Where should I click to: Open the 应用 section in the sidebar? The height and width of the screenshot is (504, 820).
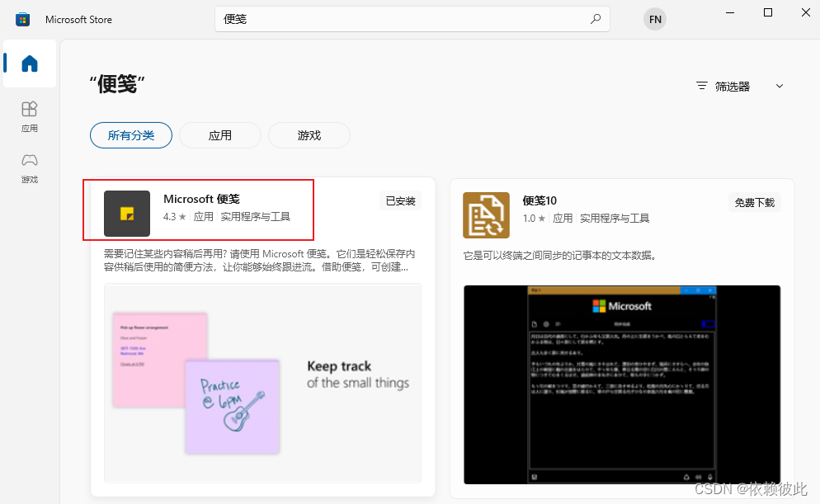click(30, 116)
